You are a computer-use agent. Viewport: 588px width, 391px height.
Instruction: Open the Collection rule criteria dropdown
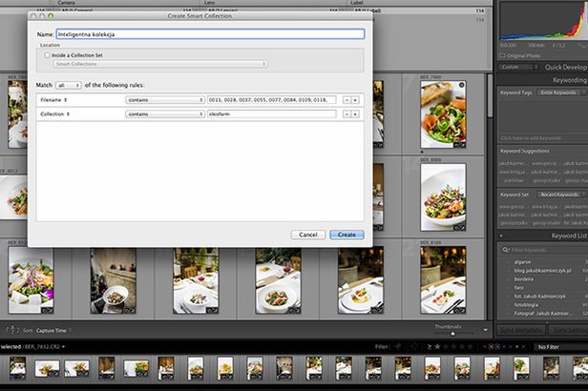55,113
